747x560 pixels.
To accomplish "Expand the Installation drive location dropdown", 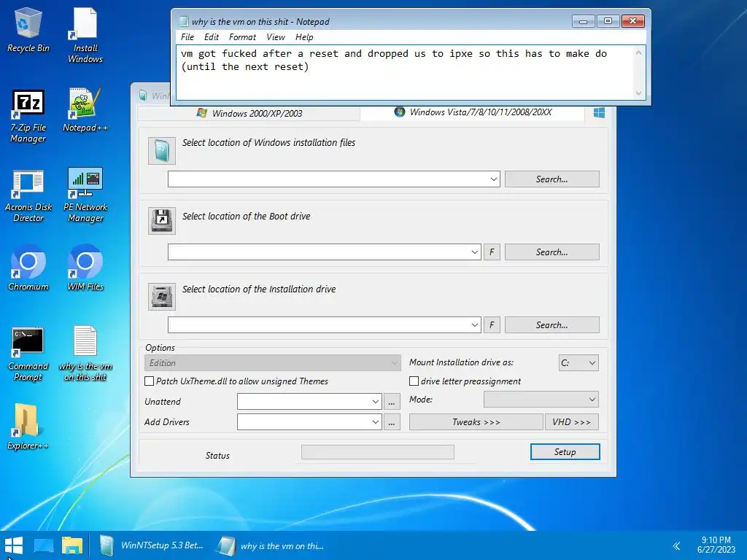I will [x=474, y=324].
